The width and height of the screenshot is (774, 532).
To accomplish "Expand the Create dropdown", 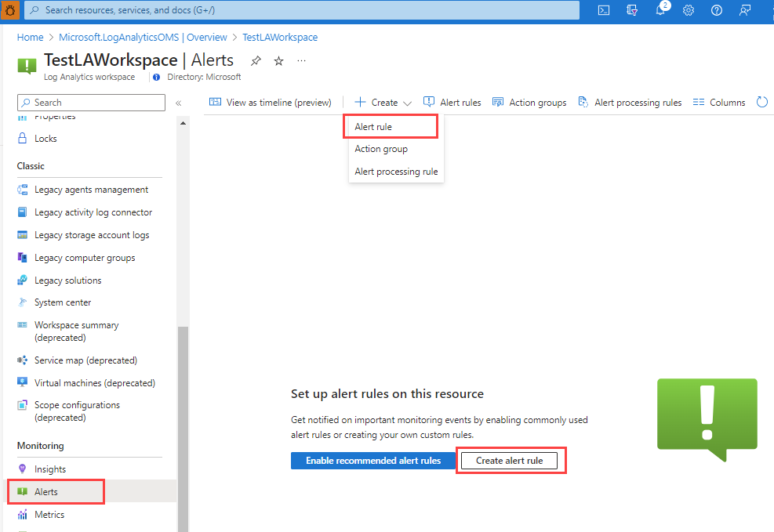I will (405, 102).
